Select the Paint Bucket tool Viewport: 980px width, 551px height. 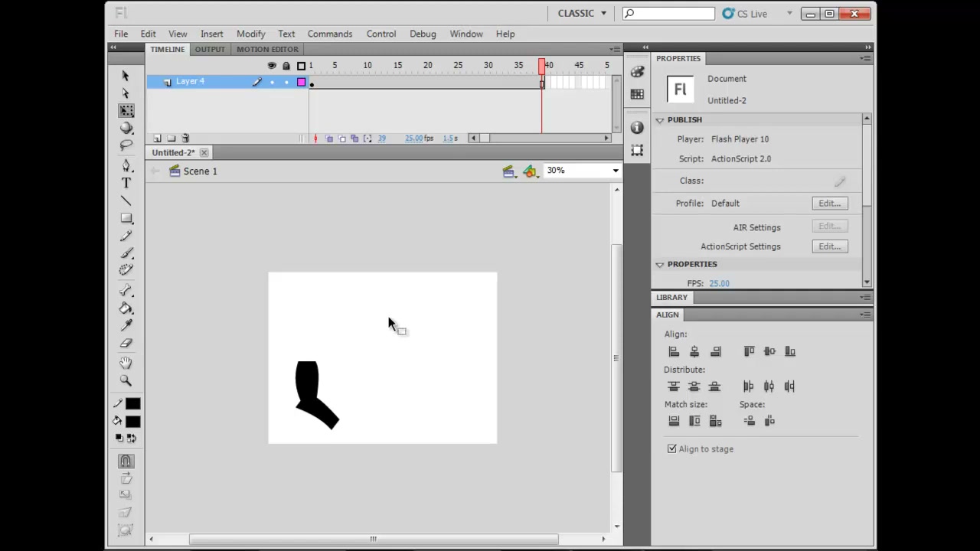tap(126, 308)
